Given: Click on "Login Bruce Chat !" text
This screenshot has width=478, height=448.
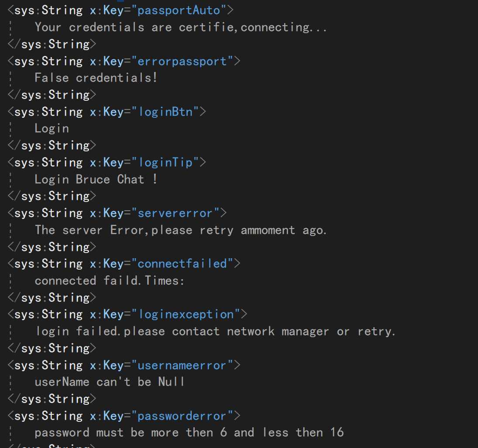Looking at the screenshot, I should click(x=96, y=179).
